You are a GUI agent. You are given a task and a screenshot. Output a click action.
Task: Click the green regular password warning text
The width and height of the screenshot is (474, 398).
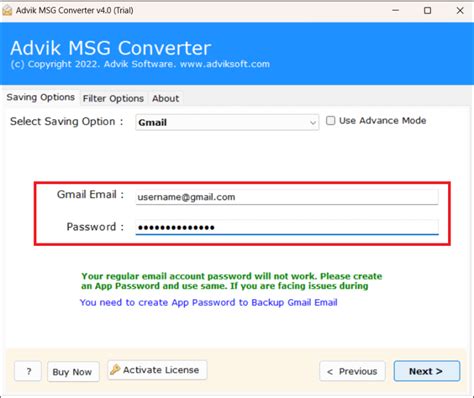point(231,281)
